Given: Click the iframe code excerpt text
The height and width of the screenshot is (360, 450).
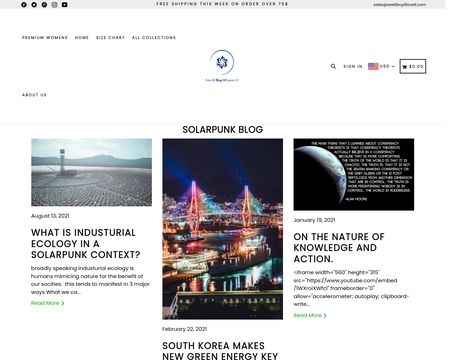Looking at the screenshot, I should tap(351, 288).
